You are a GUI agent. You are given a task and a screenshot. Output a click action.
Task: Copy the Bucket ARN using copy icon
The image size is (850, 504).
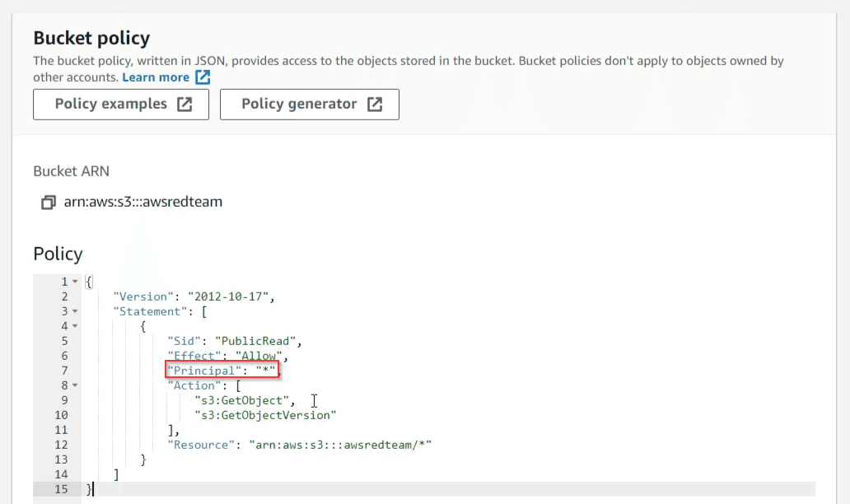tap(48, 202)
